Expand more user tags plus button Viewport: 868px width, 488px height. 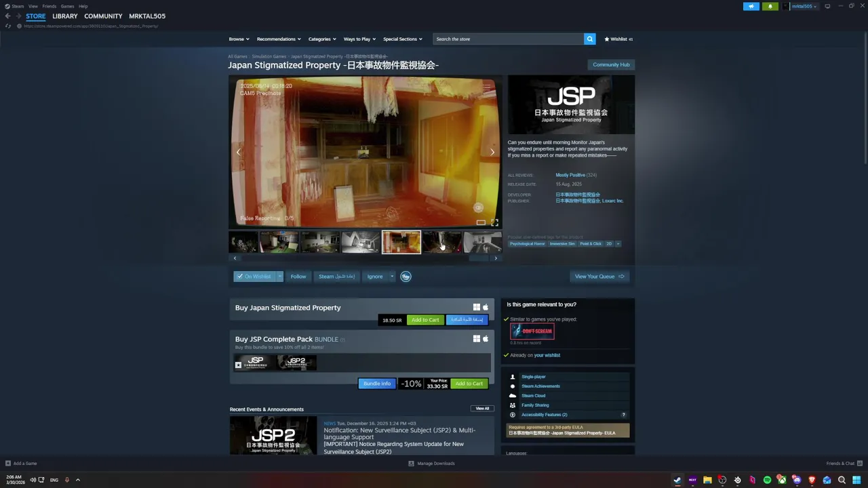[618, 243]
